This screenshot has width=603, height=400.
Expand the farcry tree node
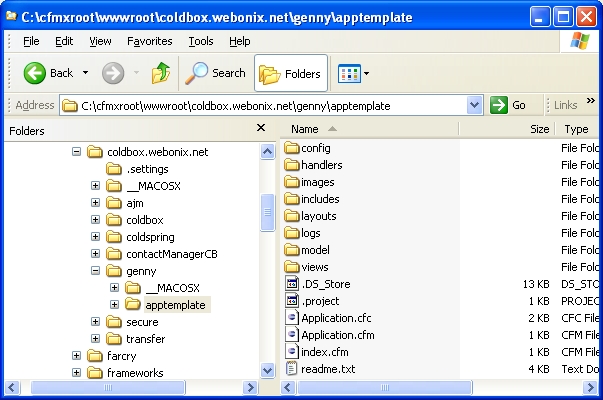tap(77, 355)
